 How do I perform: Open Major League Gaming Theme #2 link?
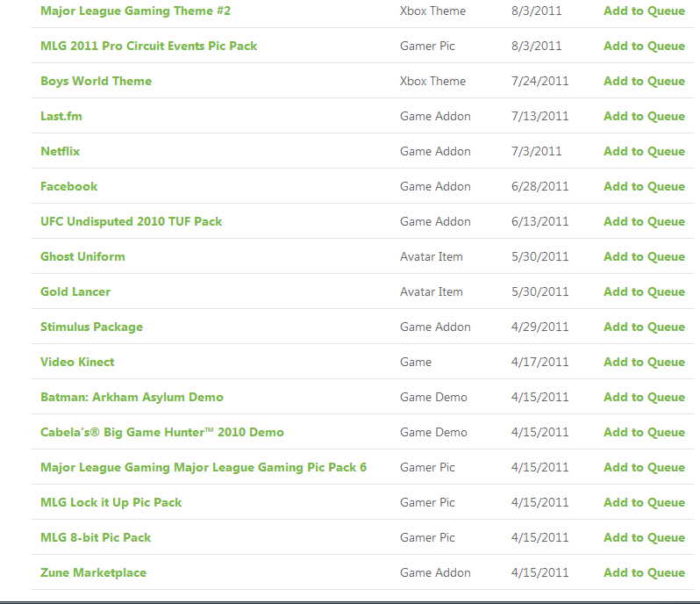(135, 11)
